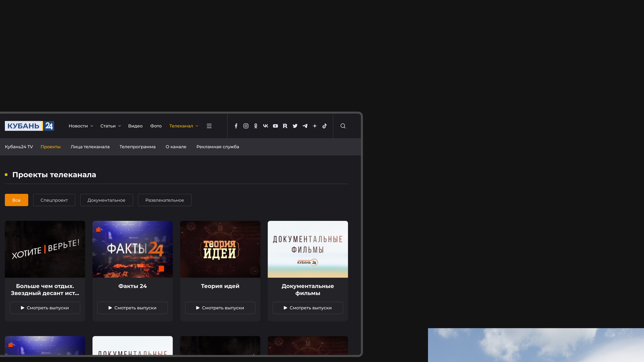The image size is (644, 362).
Task: Select the Все filter button
Action: tap(16, 200)
